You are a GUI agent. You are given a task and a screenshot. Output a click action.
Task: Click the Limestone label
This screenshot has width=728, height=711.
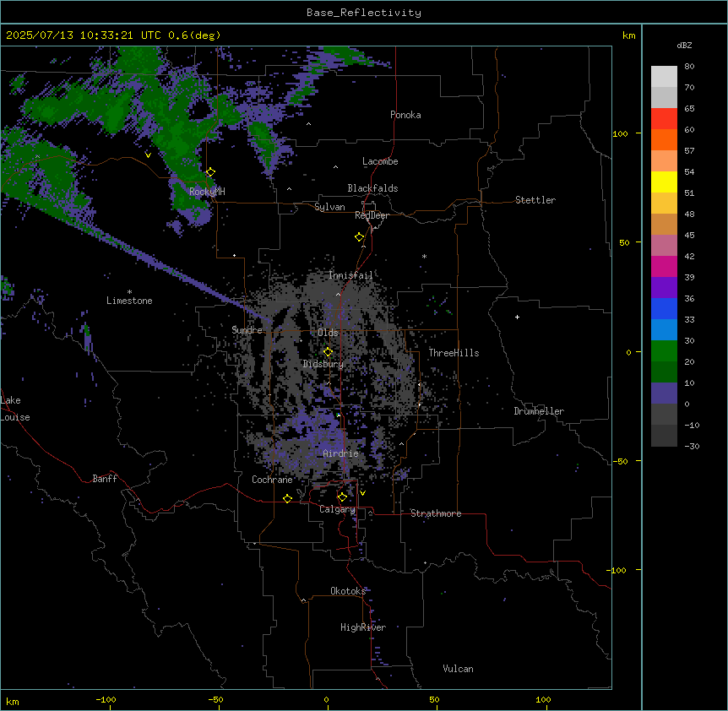pos(129,301)
